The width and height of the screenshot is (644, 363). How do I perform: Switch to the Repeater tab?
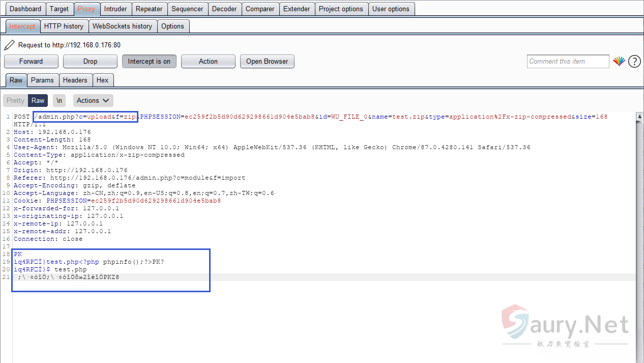(149, 9)
